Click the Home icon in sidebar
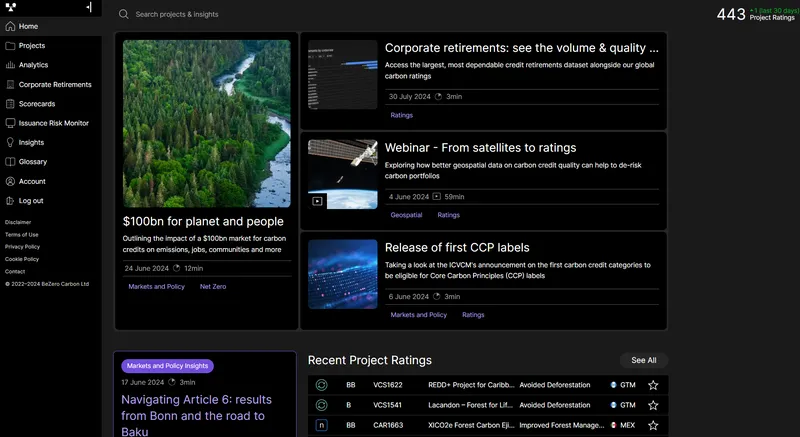The image size is (800, 437). coord(10,26)
